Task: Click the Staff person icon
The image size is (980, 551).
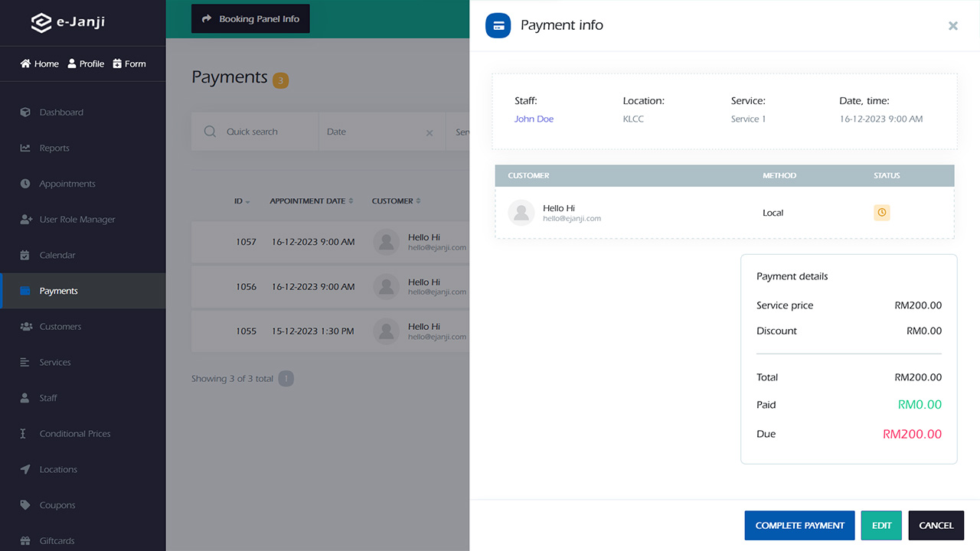Action: 25,398
